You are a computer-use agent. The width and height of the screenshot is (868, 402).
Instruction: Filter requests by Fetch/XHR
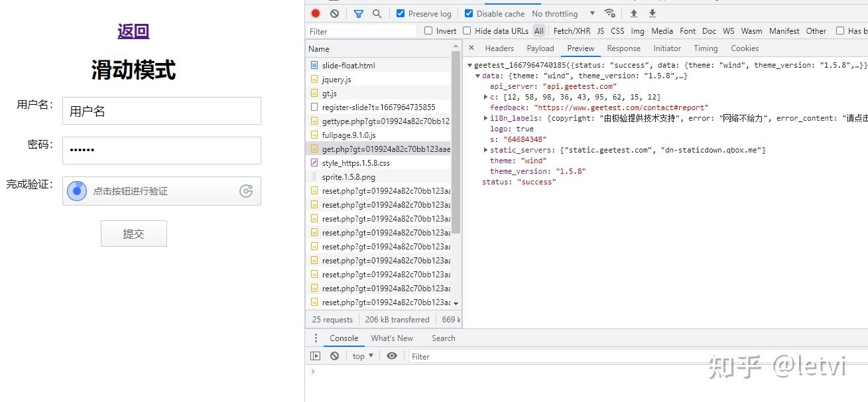click(572, 31)
